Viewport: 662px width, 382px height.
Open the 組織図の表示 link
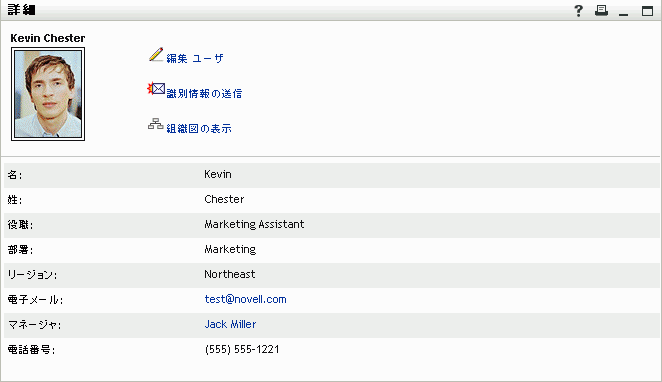point(199,128)
